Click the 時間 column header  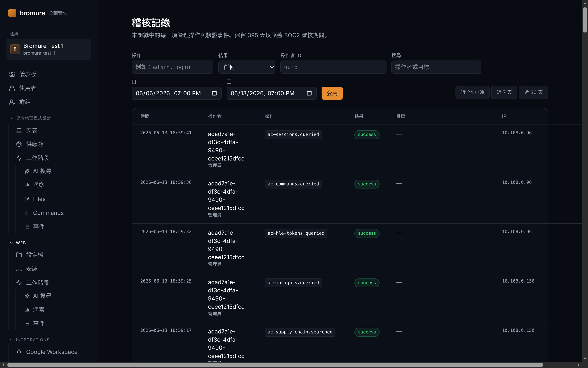145,116
